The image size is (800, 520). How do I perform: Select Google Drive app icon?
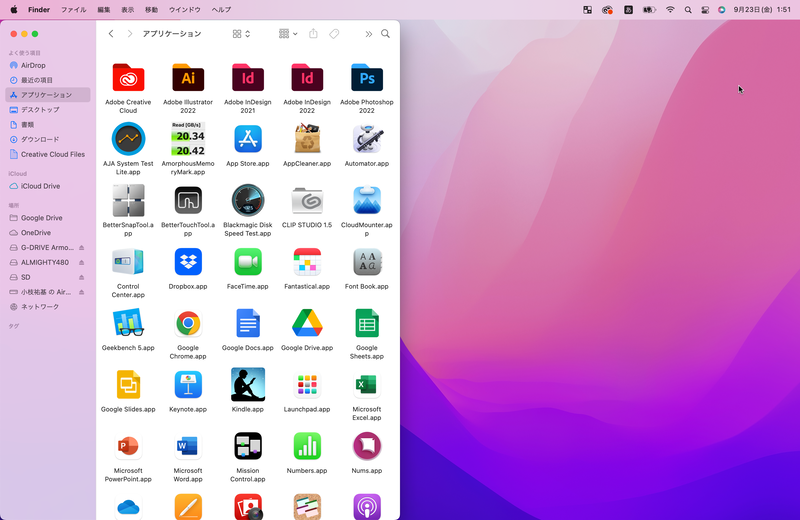[x=307, y=323]
